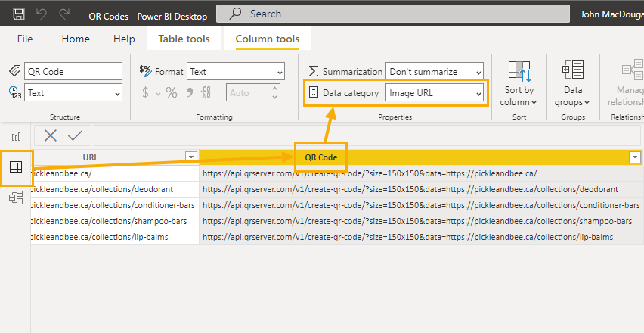Screen dimensions: 644x333
Task: Switch to Model view icon
Action: pyautogui.click(x=16, y=198)
